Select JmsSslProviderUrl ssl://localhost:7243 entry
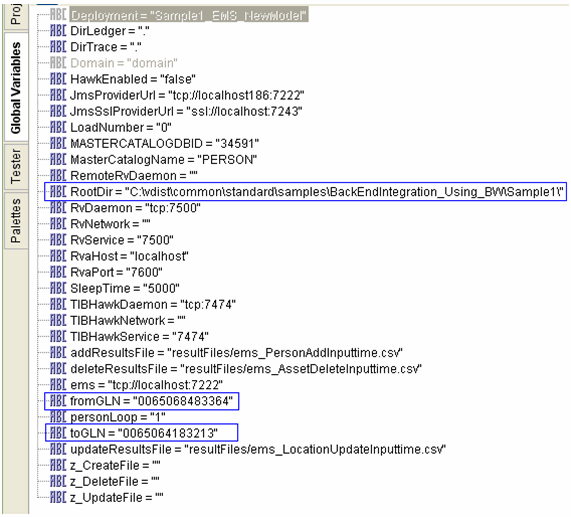 click(x=186, y=111)
